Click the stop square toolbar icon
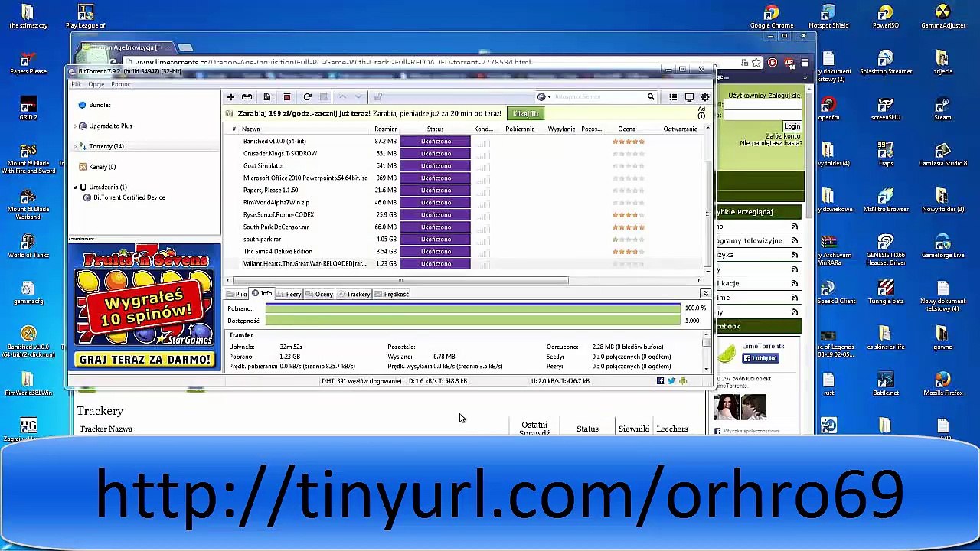Image resolution: width=980 pixels, height=551 pixels. [x=323, y=97]
